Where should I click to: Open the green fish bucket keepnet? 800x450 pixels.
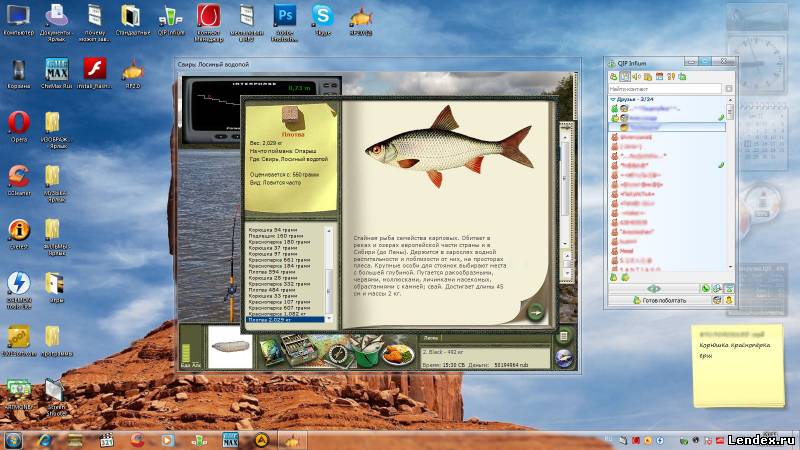(366, 353)
